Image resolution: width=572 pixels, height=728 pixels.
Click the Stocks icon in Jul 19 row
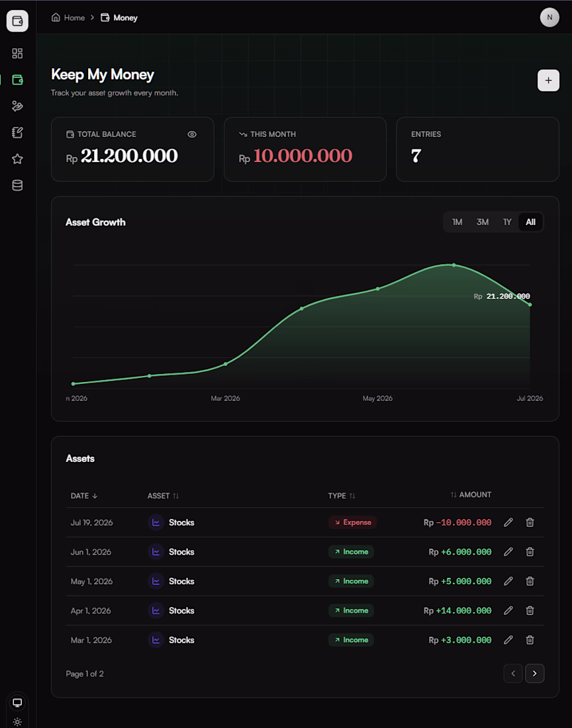pos(156,522)
